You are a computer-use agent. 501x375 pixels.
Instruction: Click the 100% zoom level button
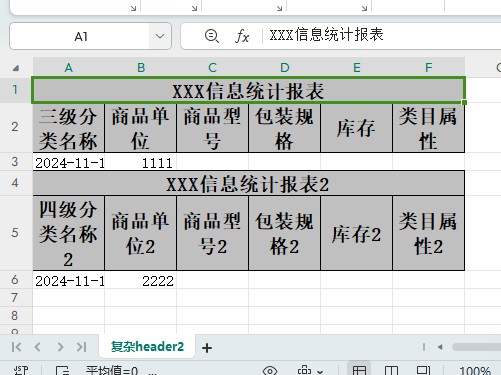(475, 371)
